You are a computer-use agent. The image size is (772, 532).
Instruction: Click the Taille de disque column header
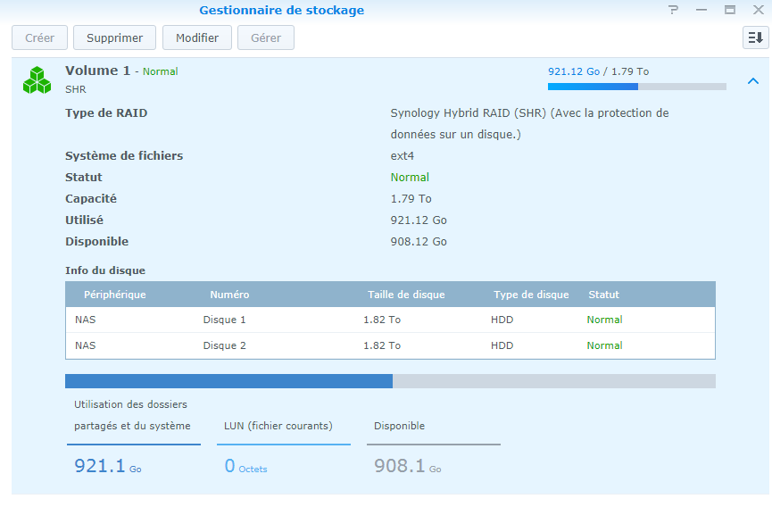click(x=406, y=295)
